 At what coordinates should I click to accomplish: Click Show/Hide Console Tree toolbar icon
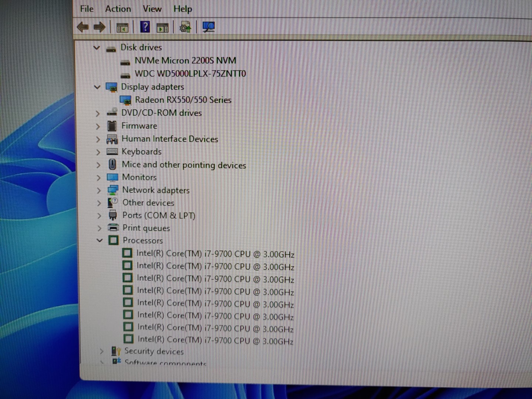[122, 27]
